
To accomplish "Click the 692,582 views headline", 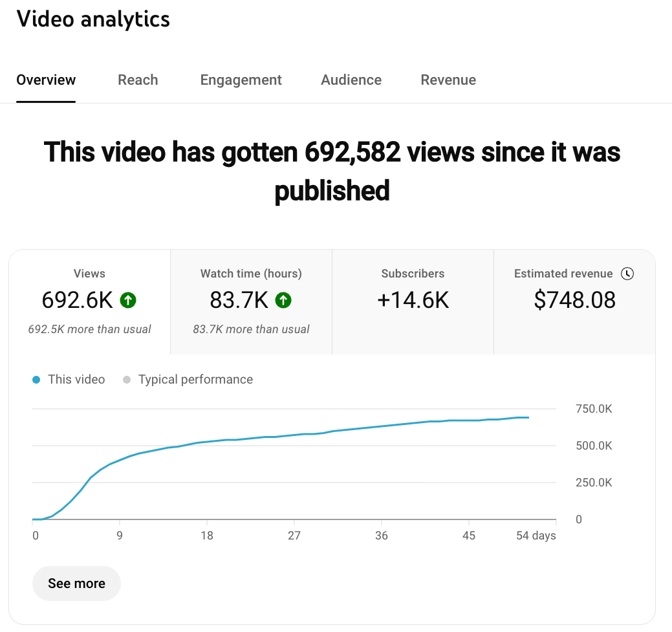I will [x=332, y=171].
